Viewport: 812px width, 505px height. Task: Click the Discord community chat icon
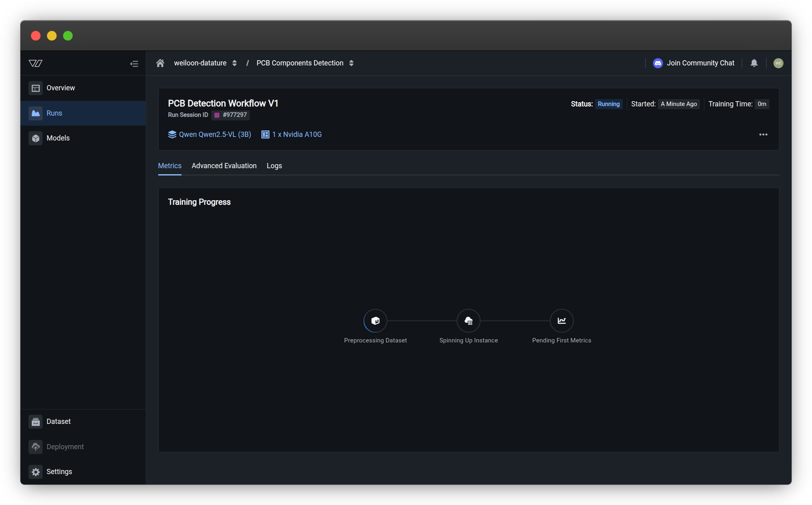click(657, 63)
